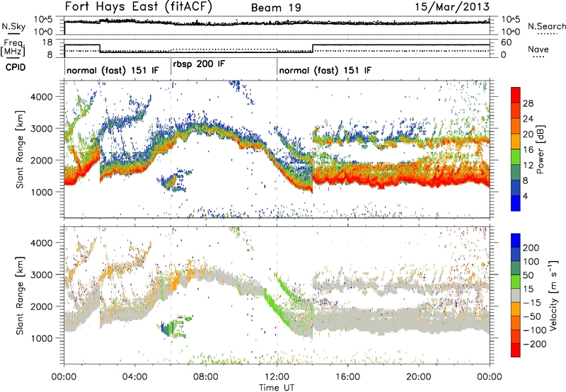The height and width of the screenshot is (392, 566).
Task: Click "normal (fast) 151 IF" annotation starting at 00:00
Action: (112, 70)
